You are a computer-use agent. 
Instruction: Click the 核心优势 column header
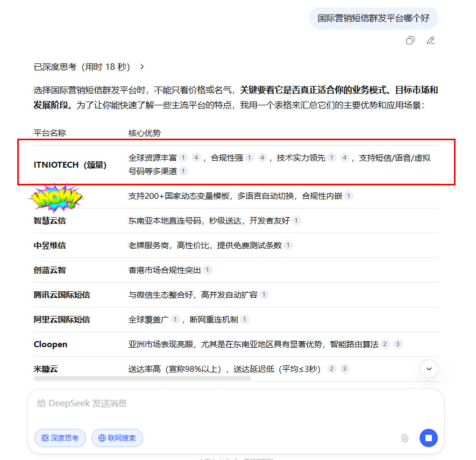coord(144,133)
